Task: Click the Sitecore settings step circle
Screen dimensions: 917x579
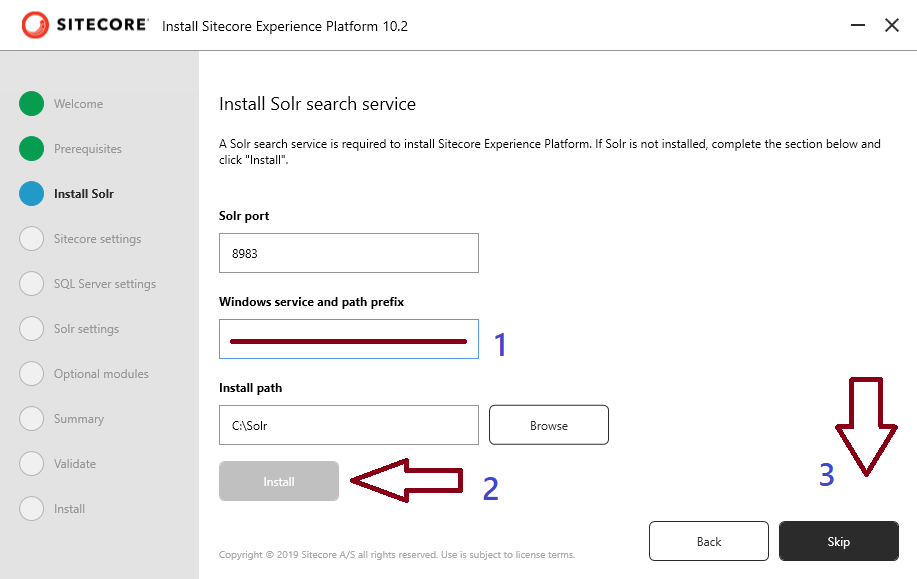Action: (29, 238)
